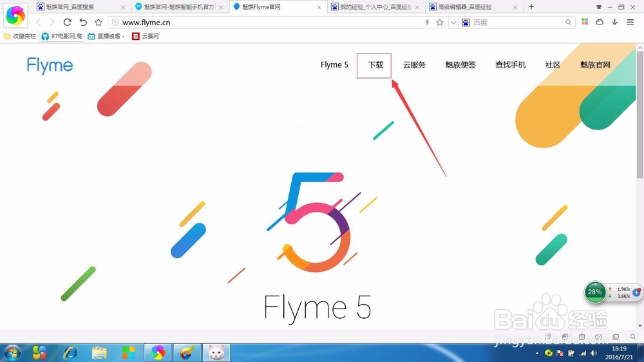
Task: Open 魅族官网 nav link
Action: 595,65
